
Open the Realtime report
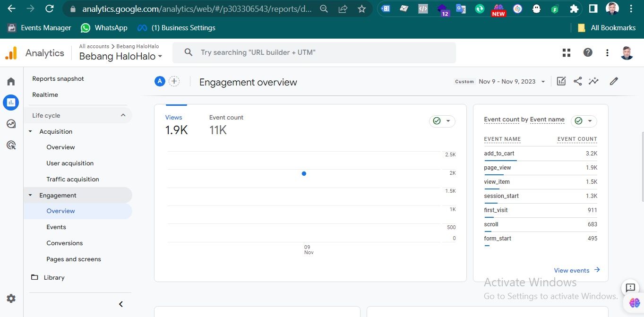pos(45,94)
